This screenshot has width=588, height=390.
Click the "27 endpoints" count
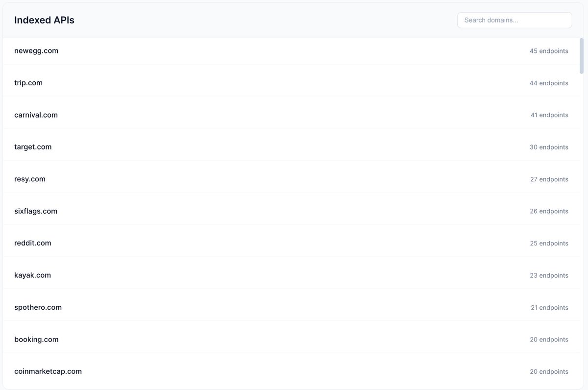[549, 179]
